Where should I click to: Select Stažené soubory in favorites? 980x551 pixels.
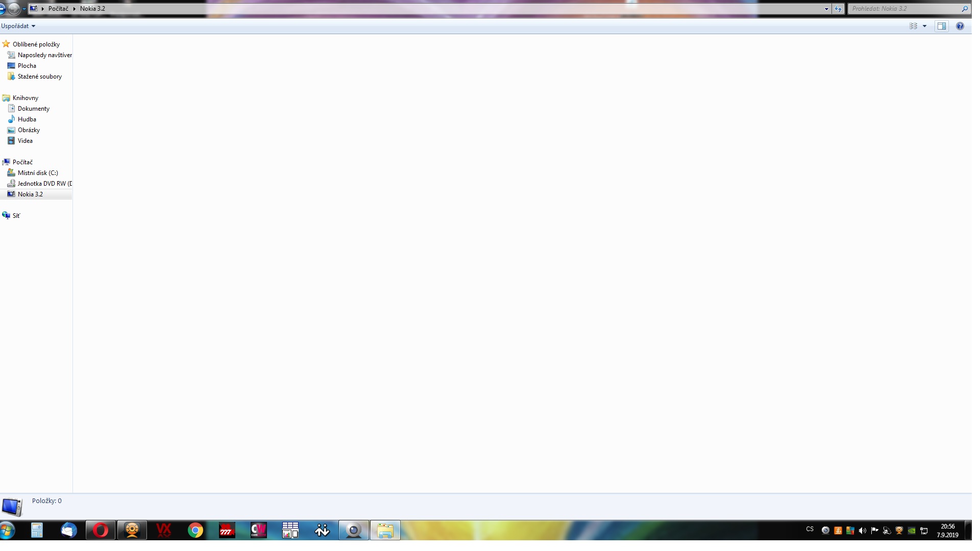click(x=39, y=77)
